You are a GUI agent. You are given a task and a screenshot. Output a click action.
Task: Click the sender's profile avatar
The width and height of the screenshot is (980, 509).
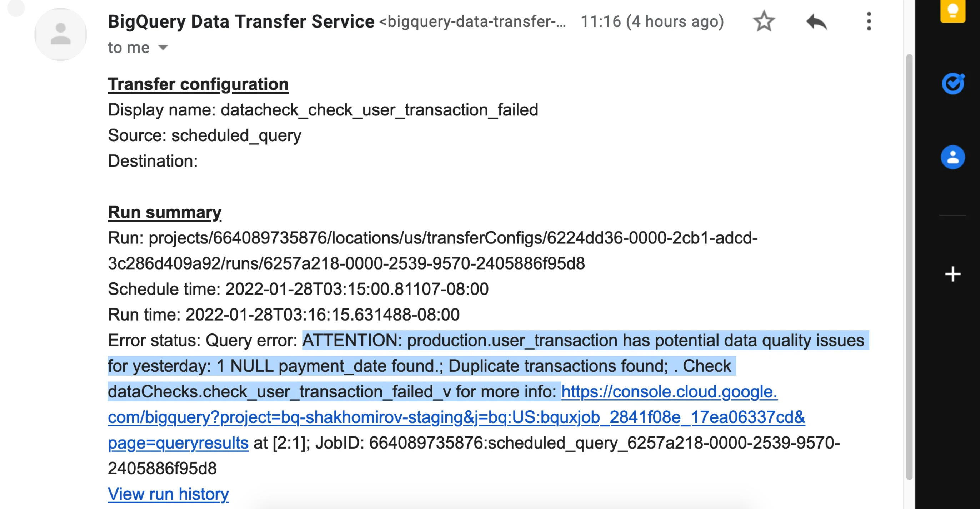(60, 34)
